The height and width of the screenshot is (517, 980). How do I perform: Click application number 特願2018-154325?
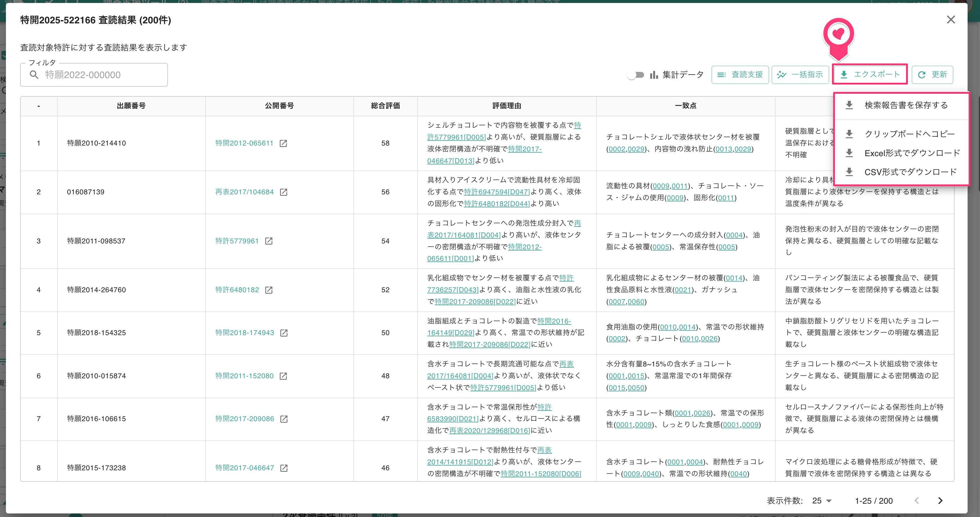pyautogui.click(x=96, y=333)
